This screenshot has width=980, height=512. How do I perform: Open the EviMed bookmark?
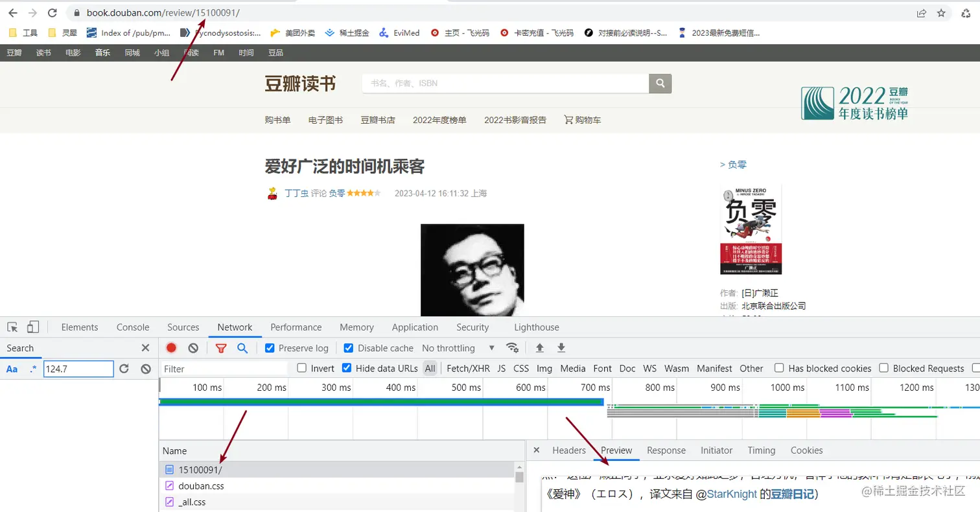(399, 32)
